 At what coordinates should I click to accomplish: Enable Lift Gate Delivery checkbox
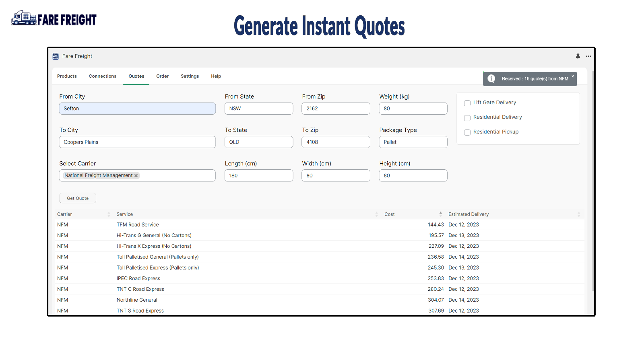coord(467,103)
